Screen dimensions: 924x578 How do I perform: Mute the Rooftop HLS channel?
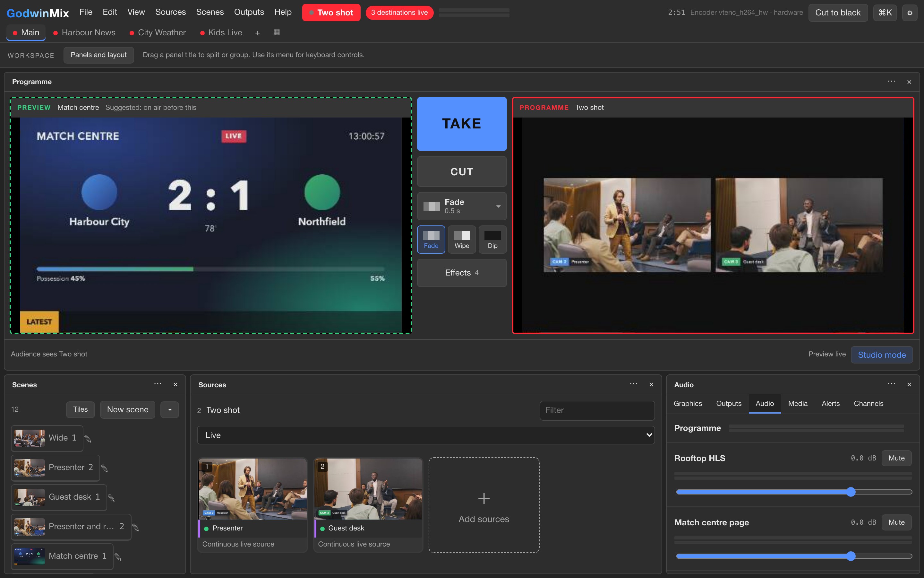(x=896, y=458)
